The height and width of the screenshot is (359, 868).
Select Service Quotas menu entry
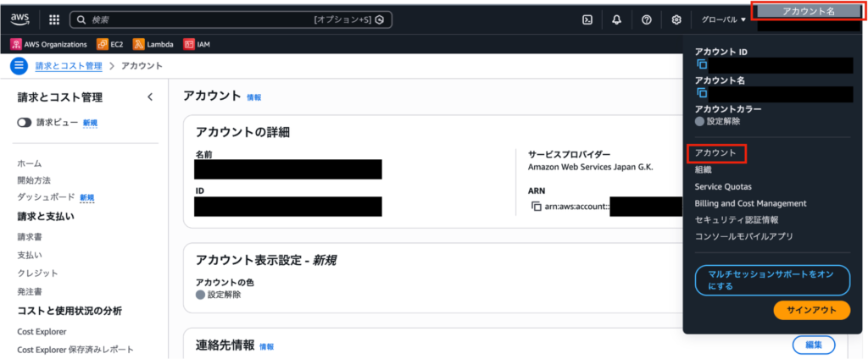722,186
